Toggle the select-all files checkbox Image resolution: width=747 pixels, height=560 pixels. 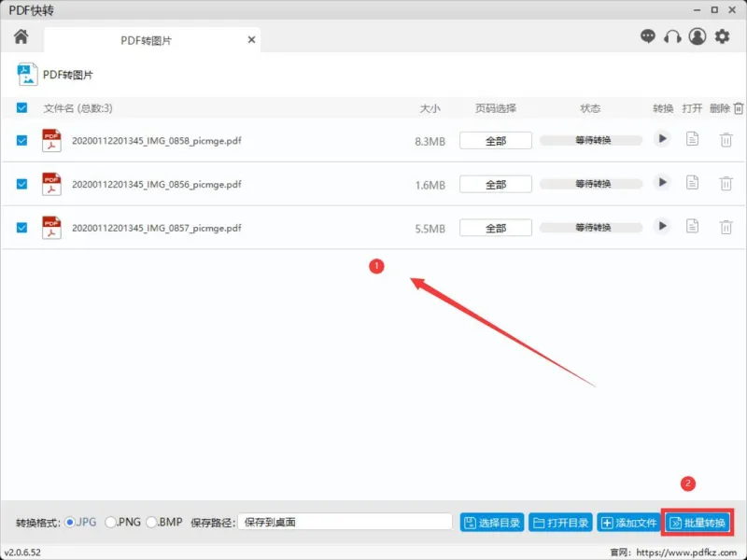point(21,107)
